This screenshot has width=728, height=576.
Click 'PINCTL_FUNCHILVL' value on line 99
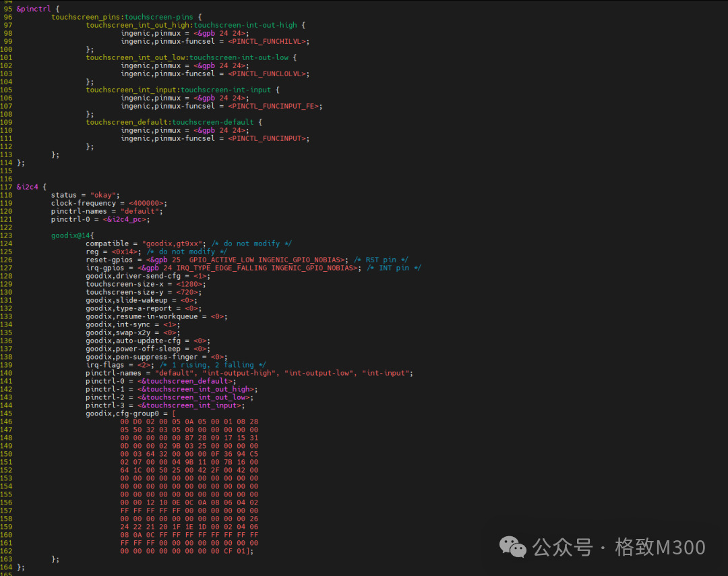click(267, 41)
